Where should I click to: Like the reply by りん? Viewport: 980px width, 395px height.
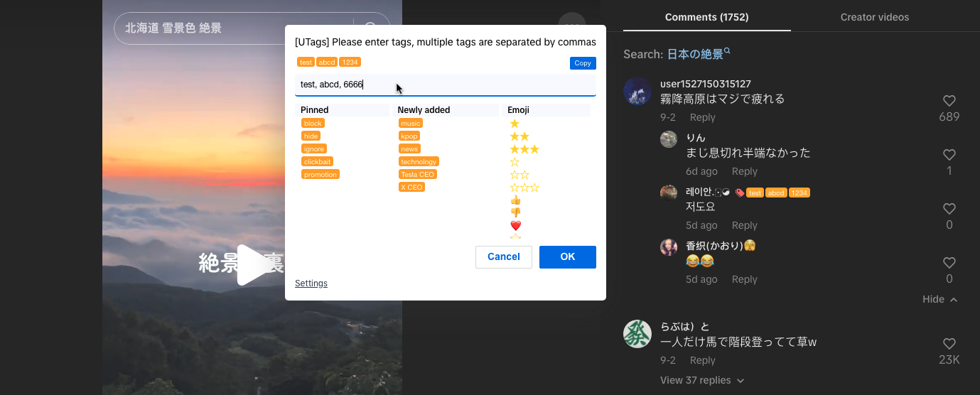click(x=949, y=155)
